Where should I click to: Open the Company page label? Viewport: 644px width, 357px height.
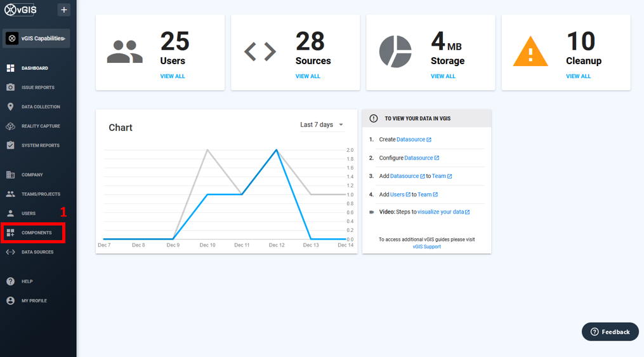[32, 175]
